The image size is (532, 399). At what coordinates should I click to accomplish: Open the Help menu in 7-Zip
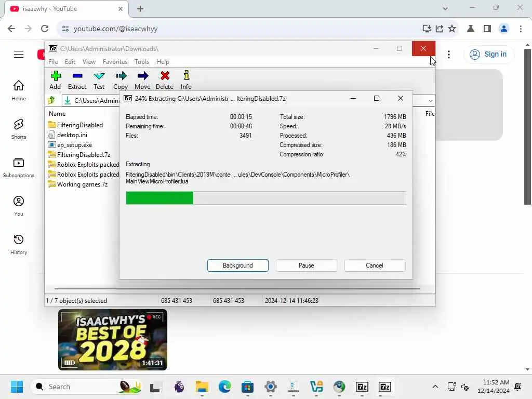click(163, 62)
